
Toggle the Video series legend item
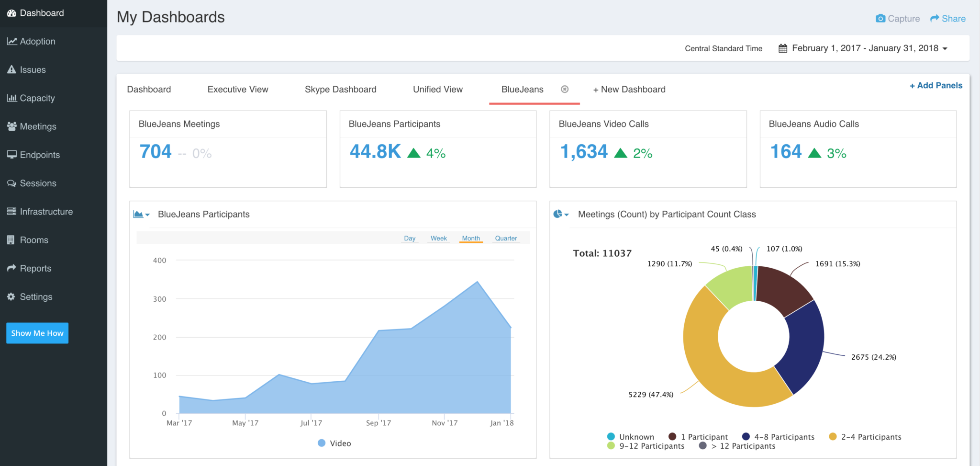point(334,443)
